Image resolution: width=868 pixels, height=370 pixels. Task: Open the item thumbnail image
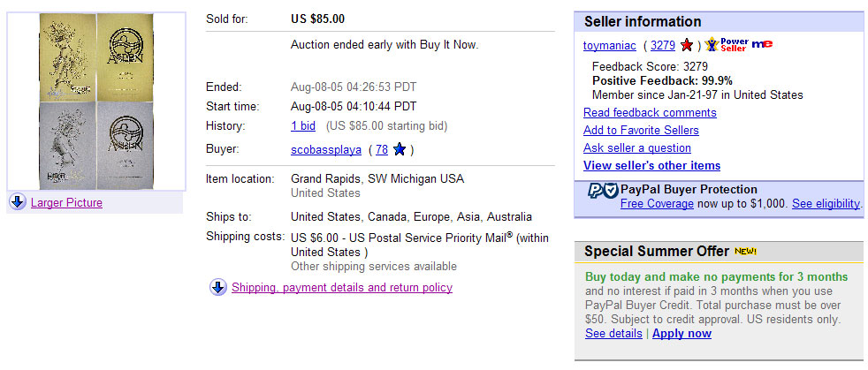96,101
